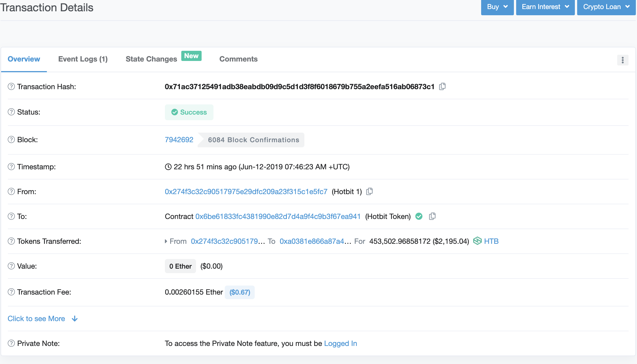Open the Earn Interest dropdown
This screenshot has width=637, height=364.
tap(545, 7)
